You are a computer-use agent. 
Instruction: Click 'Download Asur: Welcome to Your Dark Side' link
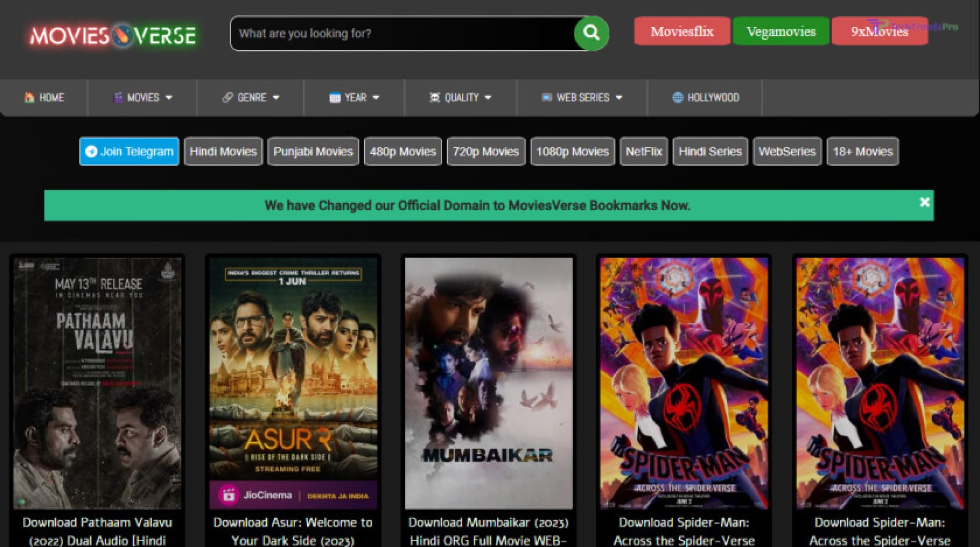point(293,531)
